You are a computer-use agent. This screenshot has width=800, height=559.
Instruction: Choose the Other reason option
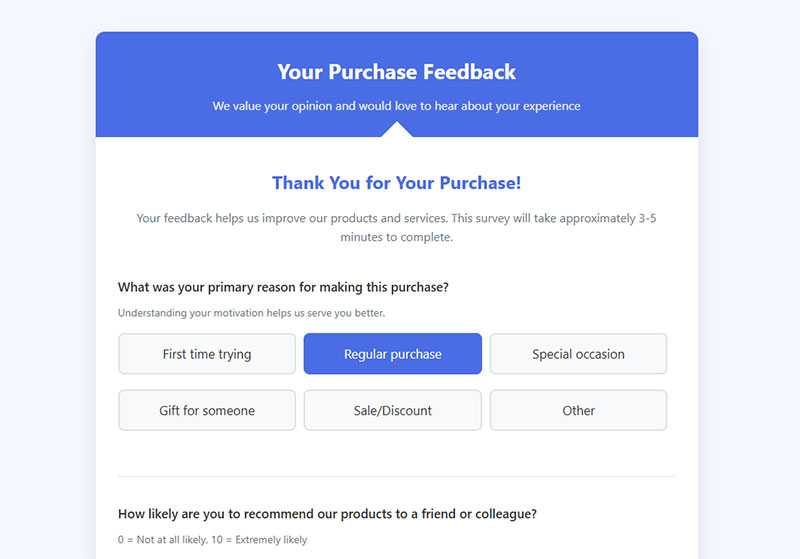(x=578, y=411)
